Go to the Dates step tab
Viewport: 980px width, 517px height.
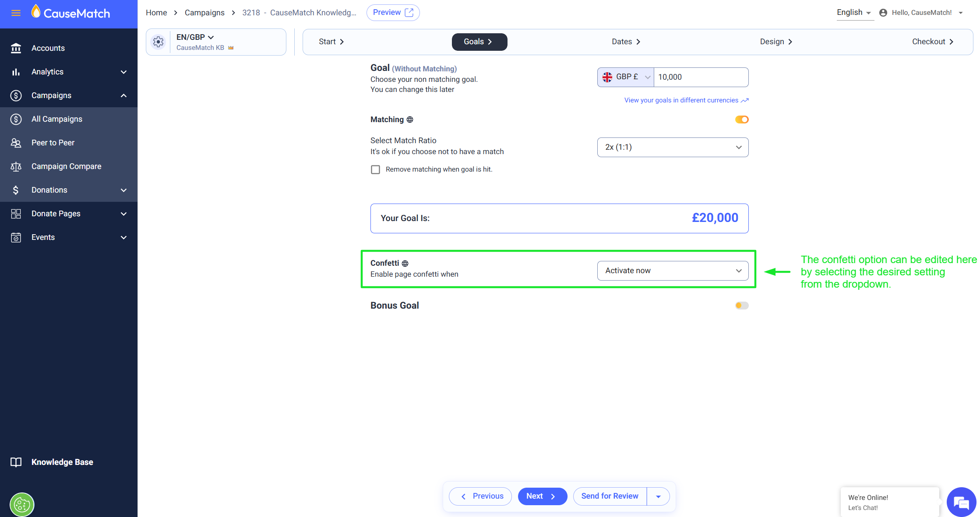[626, 42]
